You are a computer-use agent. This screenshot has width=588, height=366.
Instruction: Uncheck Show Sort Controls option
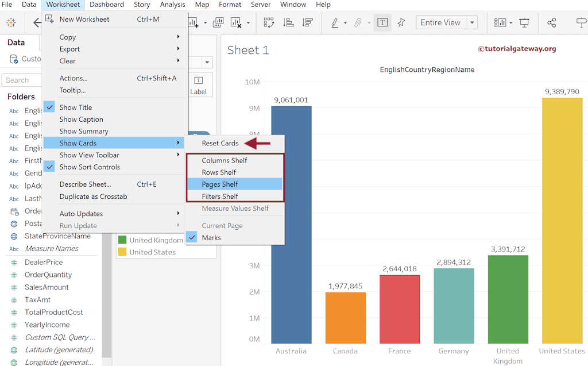point(90,167)
